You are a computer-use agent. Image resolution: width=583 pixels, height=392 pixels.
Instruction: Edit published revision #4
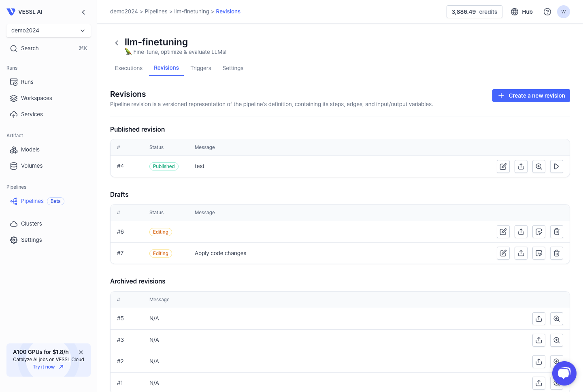503,166
